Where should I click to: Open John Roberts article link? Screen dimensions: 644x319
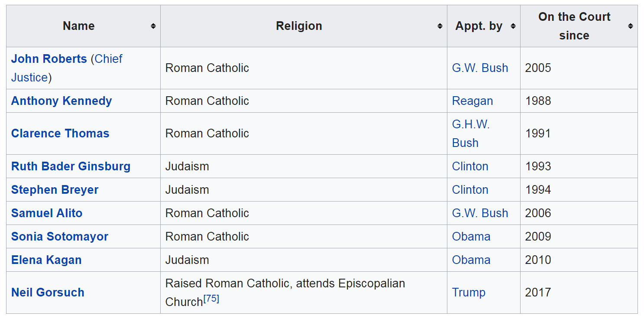coord(49,59)
